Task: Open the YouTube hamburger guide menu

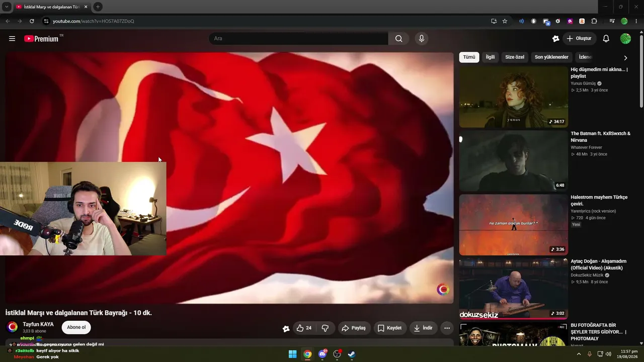Action: (x=12, y=39)
